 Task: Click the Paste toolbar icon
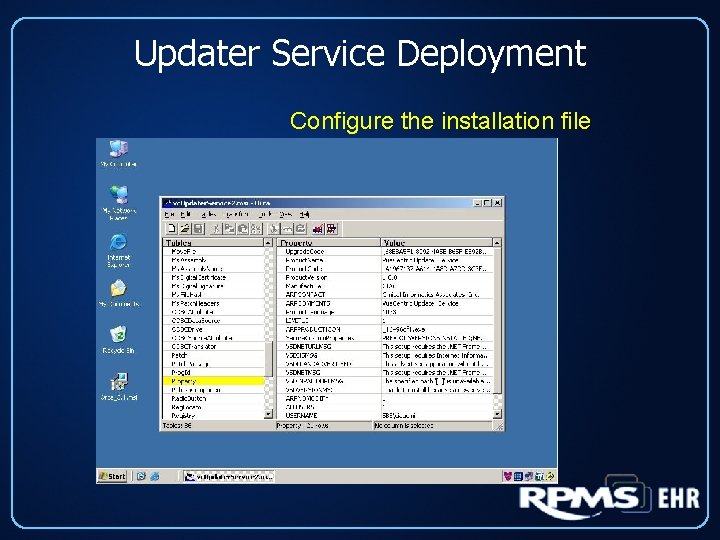[242, 228]
